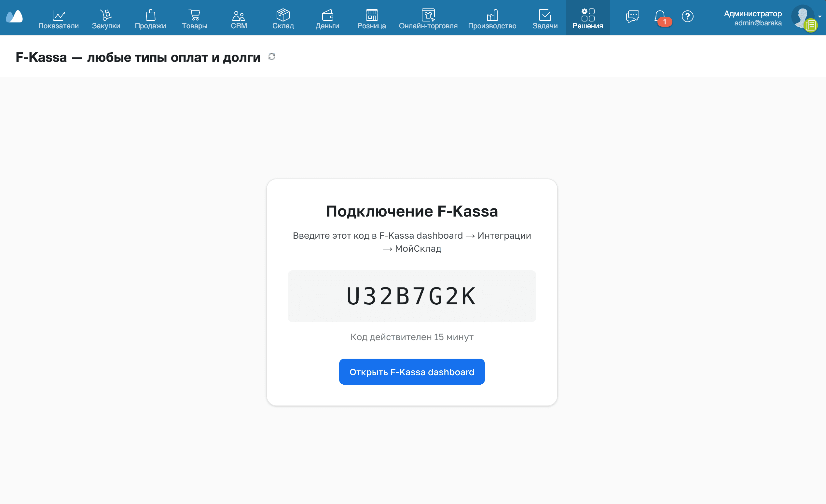Open the chat messages icon
This screenshot has height=504, width=826.
tap(632, 16)
